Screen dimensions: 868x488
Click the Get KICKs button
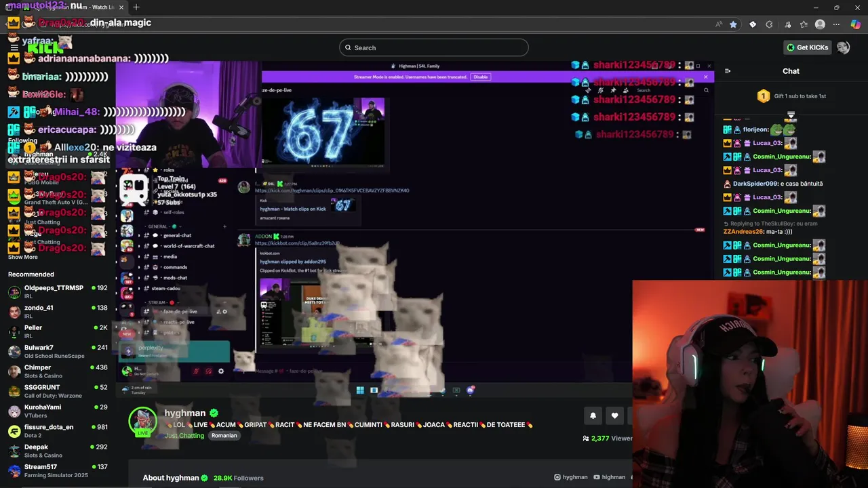[808, 47]
